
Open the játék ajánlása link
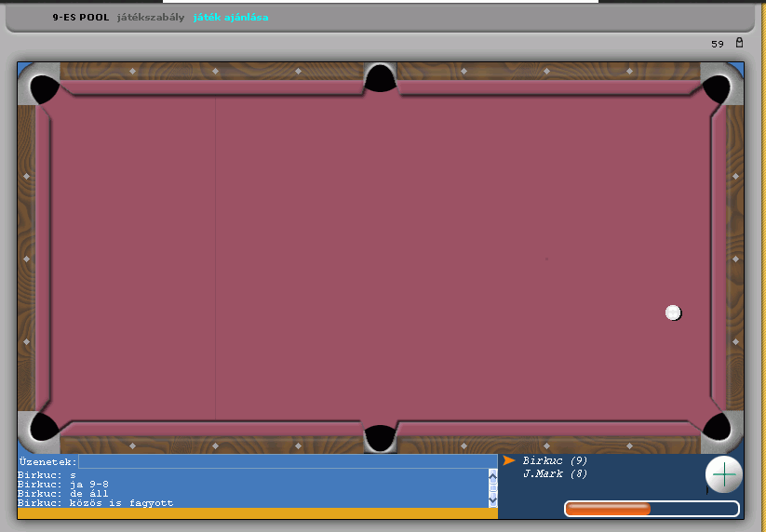click(x=231, y=17)
